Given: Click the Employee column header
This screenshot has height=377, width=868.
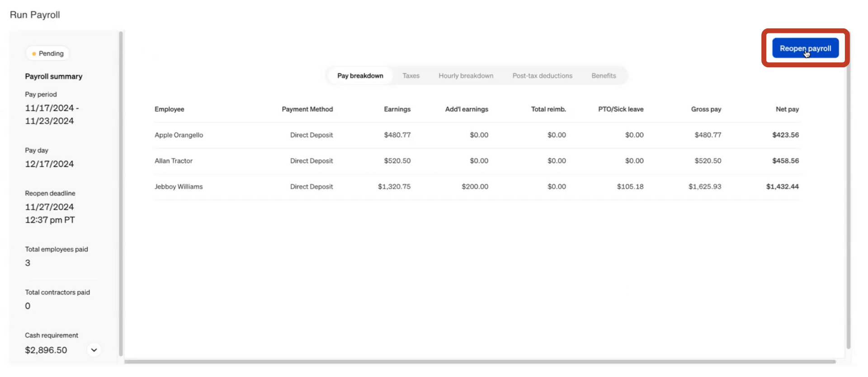Looking at the screenshot, I should click(169, 109).
